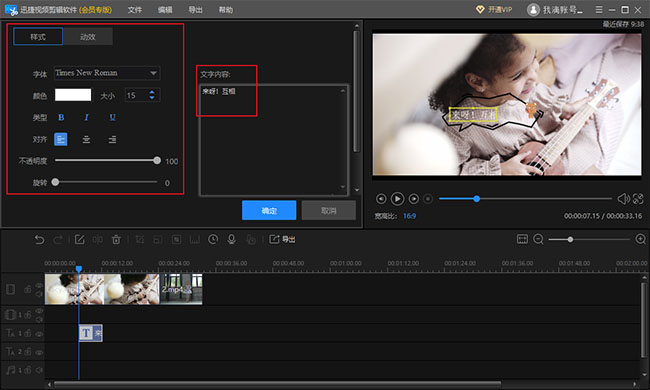Click the zoom/resize frame icon

[158, 240]
